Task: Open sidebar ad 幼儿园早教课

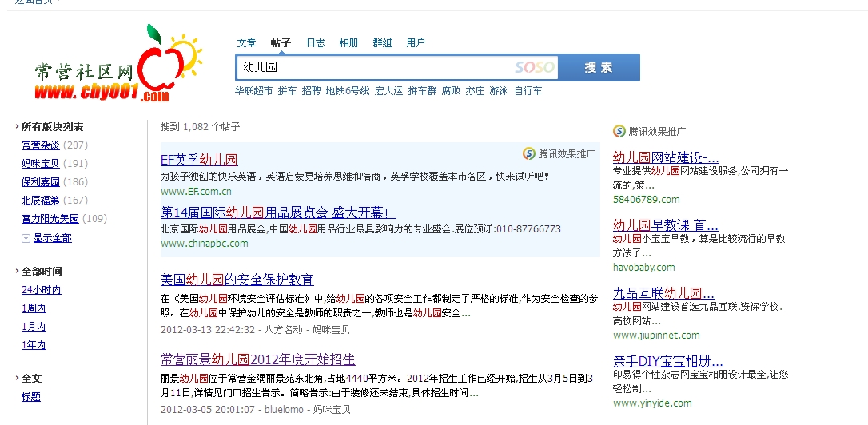Action: 666,225
